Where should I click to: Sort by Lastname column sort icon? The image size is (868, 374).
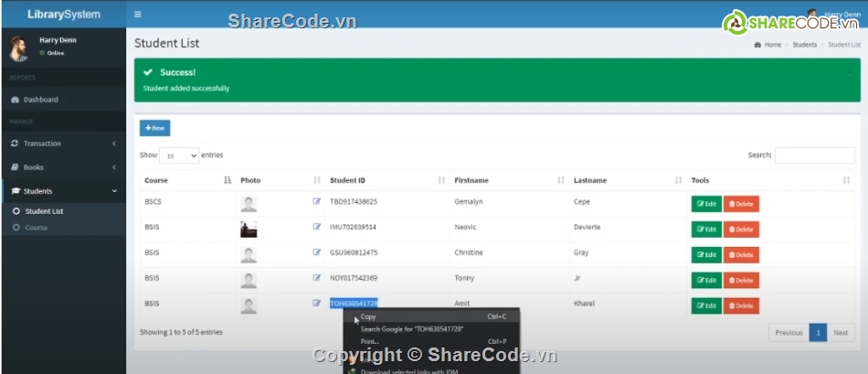click(679, 180)
